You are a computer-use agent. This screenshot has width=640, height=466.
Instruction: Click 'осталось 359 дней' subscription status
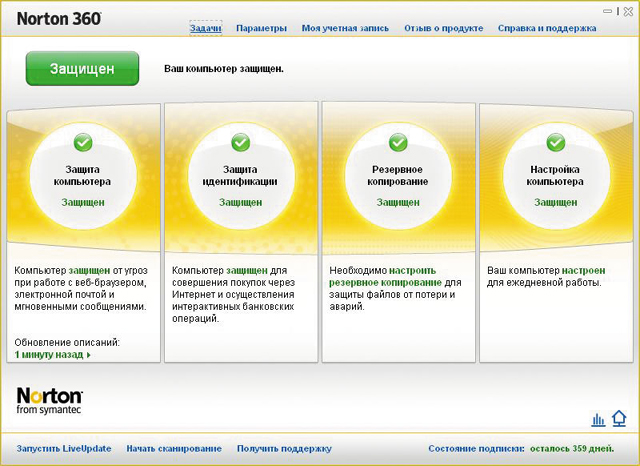(x=572, y=448)
